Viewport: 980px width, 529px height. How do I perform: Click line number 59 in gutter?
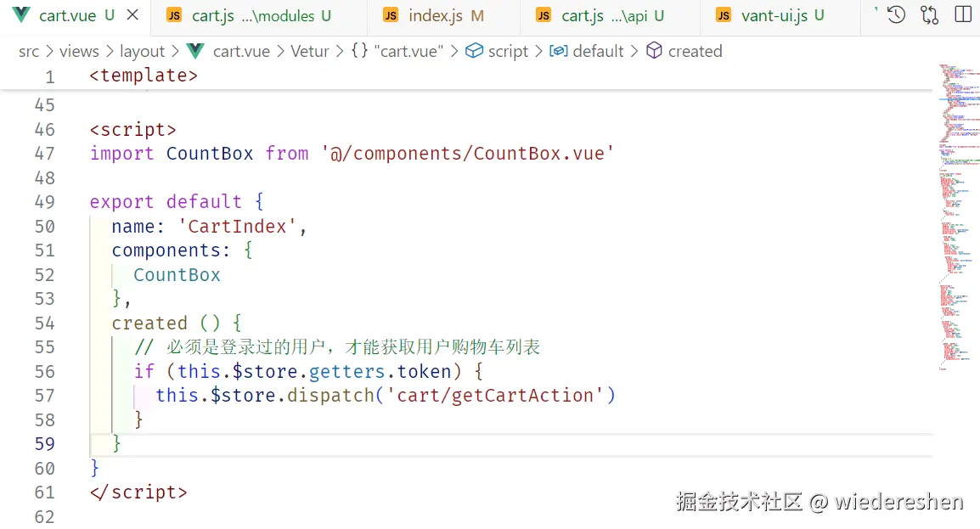44,444
